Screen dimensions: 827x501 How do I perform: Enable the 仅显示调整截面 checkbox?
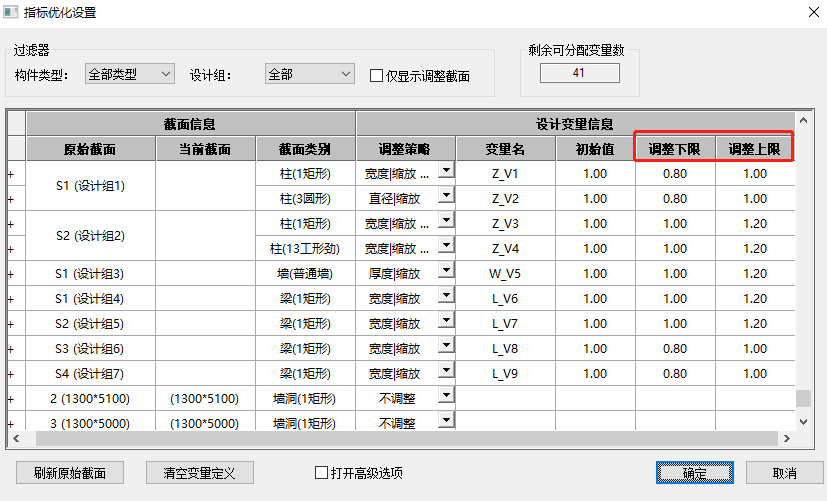coord(377,75)
